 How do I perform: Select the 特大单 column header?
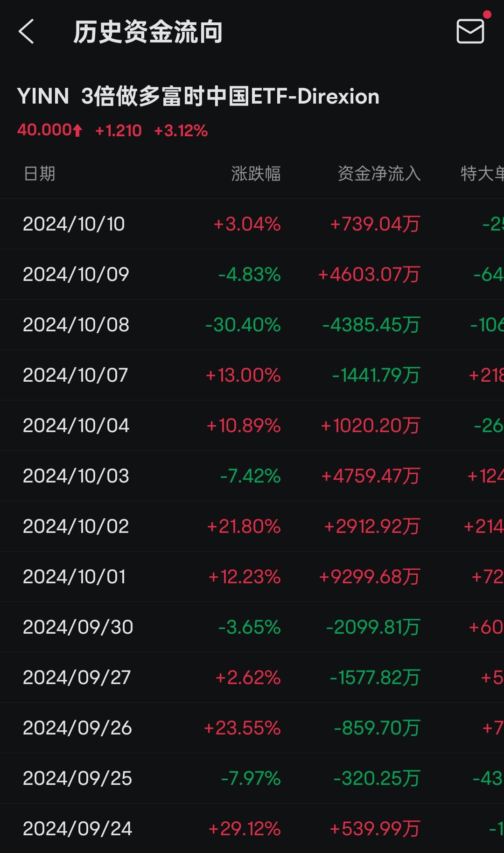[x=482, y=174]
